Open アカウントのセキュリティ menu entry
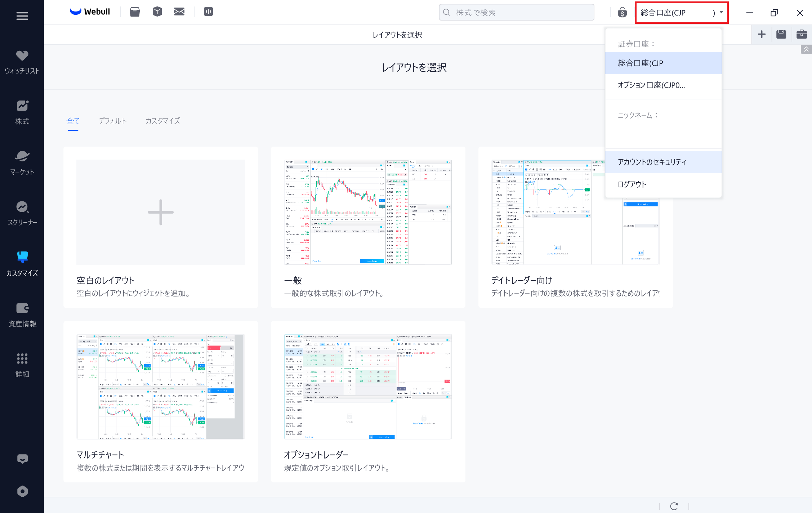 pyautogui.click(x=652, y=162)
